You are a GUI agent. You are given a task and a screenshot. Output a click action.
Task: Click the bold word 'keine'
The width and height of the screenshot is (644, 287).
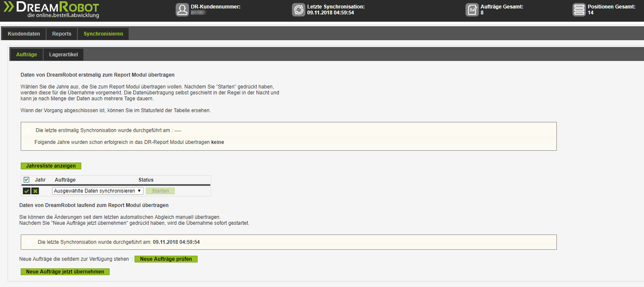pos(217,142)
